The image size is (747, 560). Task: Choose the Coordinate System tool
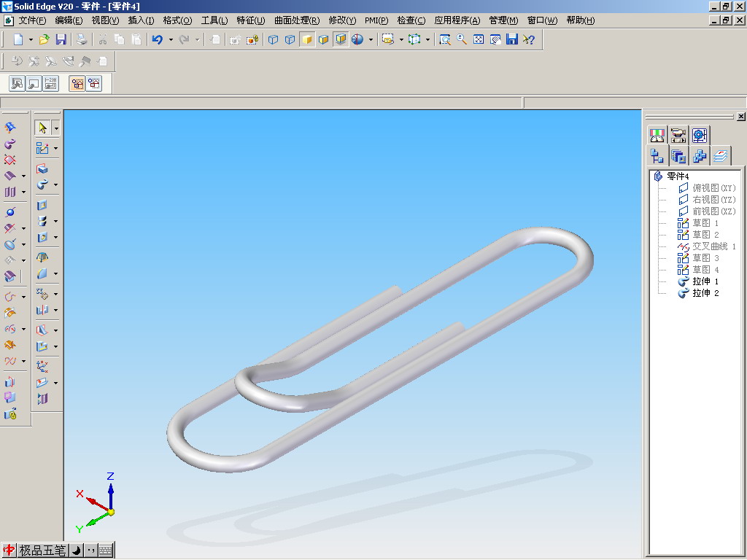point(42,366)
